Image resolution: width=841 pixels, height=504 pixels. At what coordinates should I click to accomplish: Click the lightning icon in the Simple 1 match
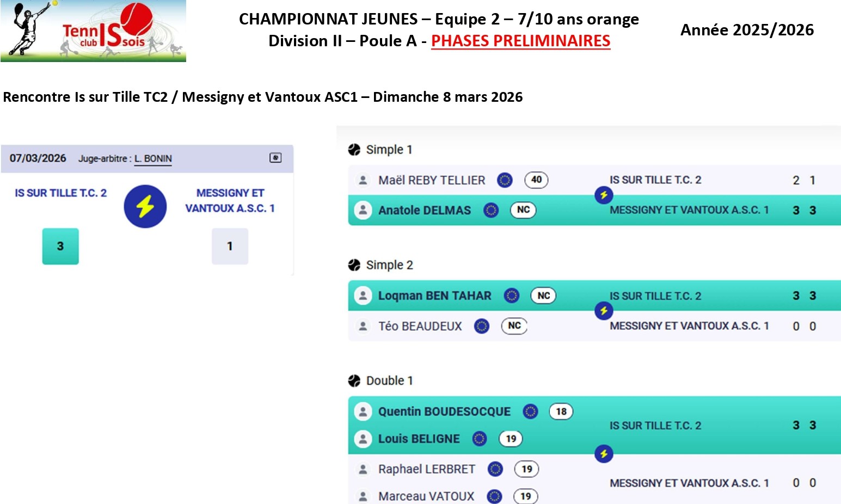[604, 195]
